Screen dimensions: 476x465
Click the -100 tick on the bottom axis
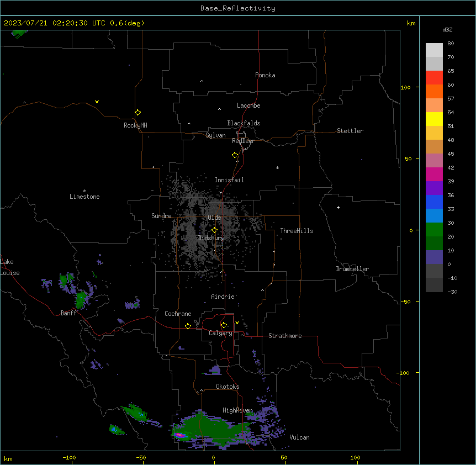(69, 457)
